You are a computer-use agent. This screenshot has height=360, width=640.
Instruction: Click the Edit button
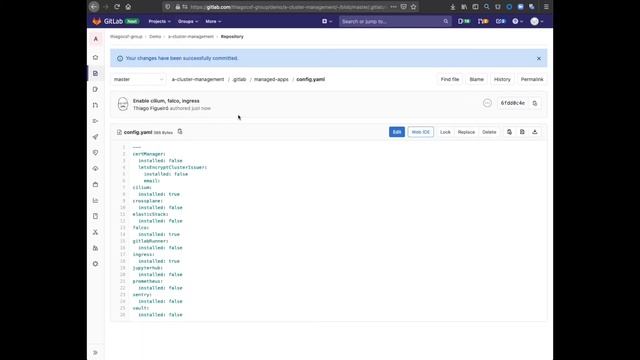tap(397, 132)
